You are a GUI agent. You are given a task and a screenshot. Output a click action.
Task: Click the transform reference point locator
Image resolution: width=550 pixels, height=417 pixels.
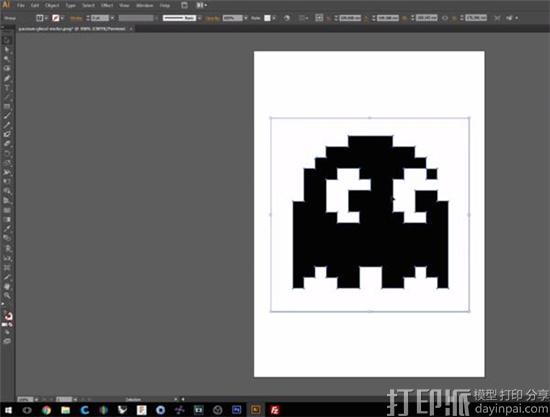coord(319,18)
